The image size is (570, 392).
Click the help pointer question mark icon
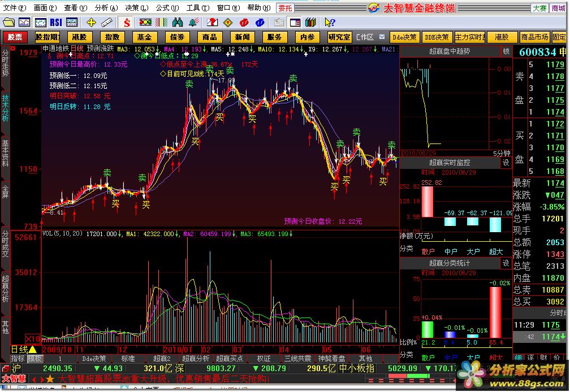330,23
